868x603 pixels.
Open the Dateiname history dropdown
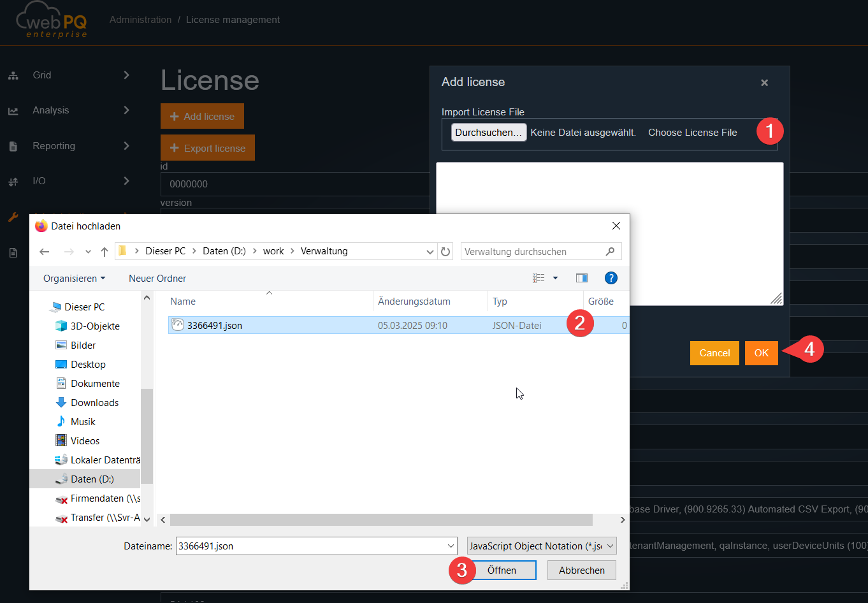pos(451,546)
